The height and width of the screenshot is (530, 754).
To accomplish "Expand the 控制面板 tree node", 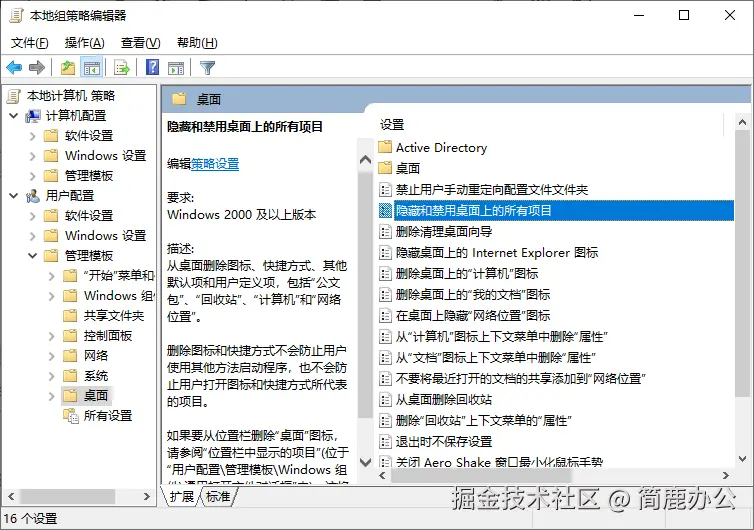I will click(x=51, y=336).
